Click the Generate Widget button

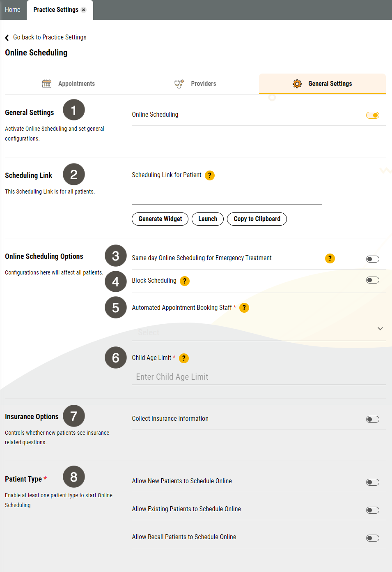tap(160, 219)
